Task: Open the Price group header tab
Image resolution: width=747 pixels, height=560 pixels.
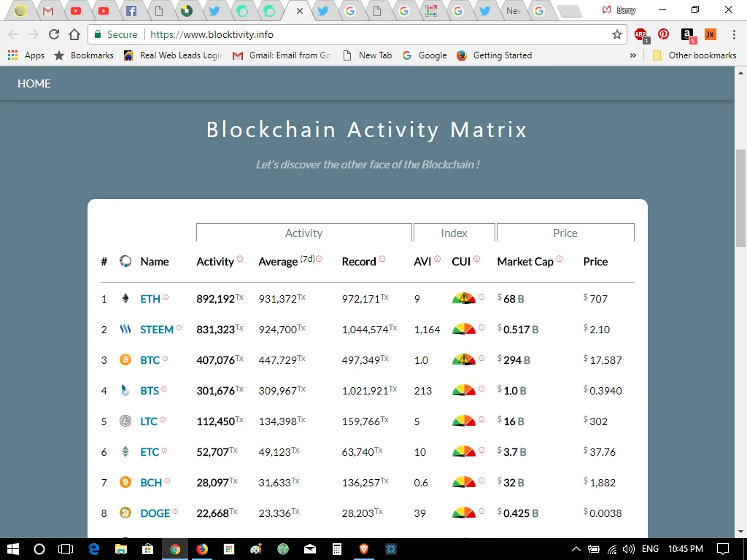Action: [565, 233]
